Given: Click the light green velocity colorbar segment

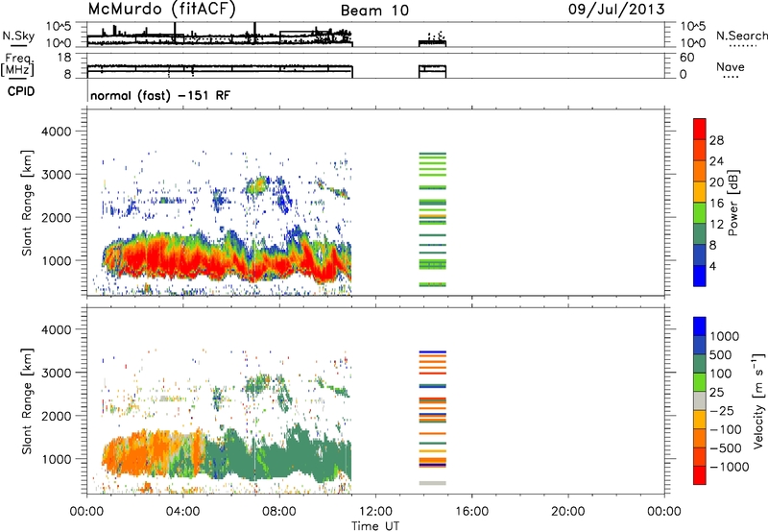Looking at the screenshot, I should pos(700,382).
